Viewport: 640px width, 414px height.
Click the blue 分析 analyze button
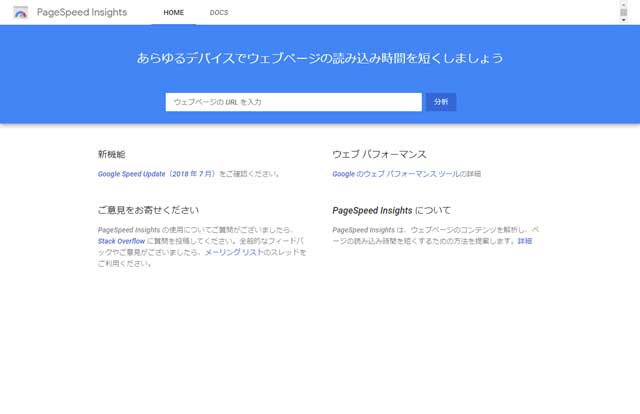[x=441, y=102]
